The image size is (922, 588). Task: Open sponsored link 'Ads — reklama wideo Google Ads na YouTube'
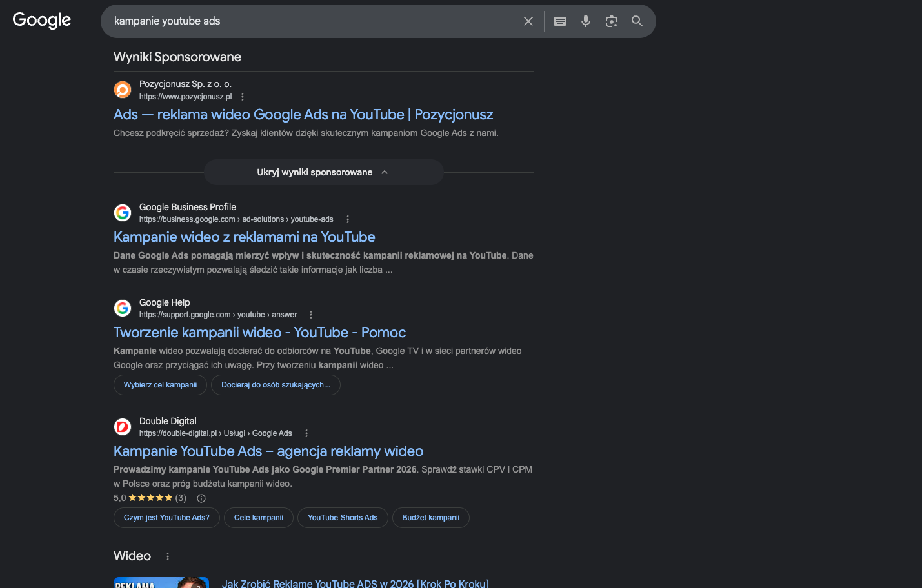303,115
